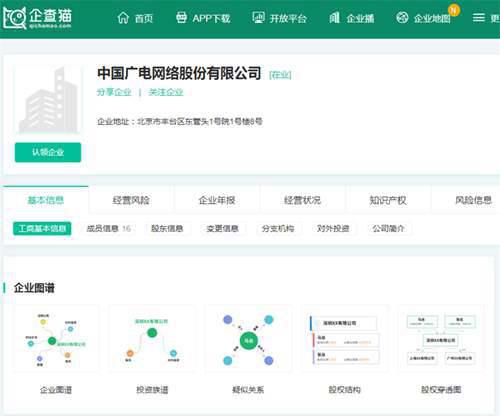500x416 pixels.
Task: Click the building icon next to 企业播
Action: [x=334, y=17]
